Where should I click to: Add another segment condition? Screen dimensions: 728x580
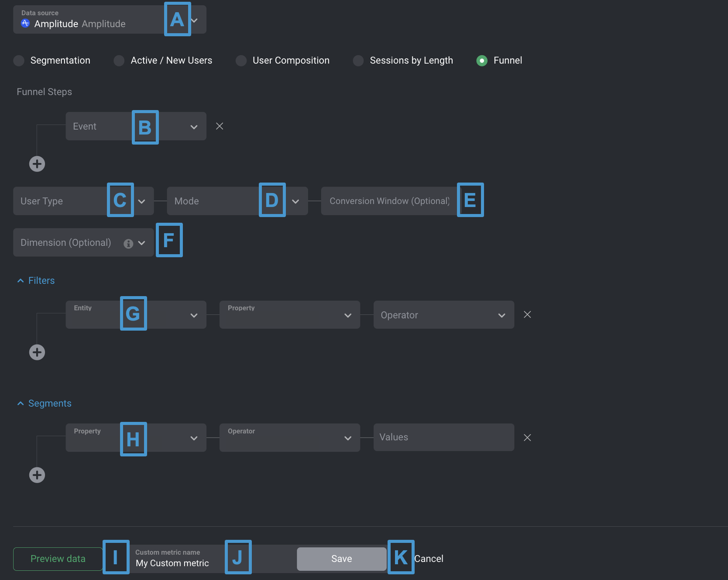coord(37,475)
